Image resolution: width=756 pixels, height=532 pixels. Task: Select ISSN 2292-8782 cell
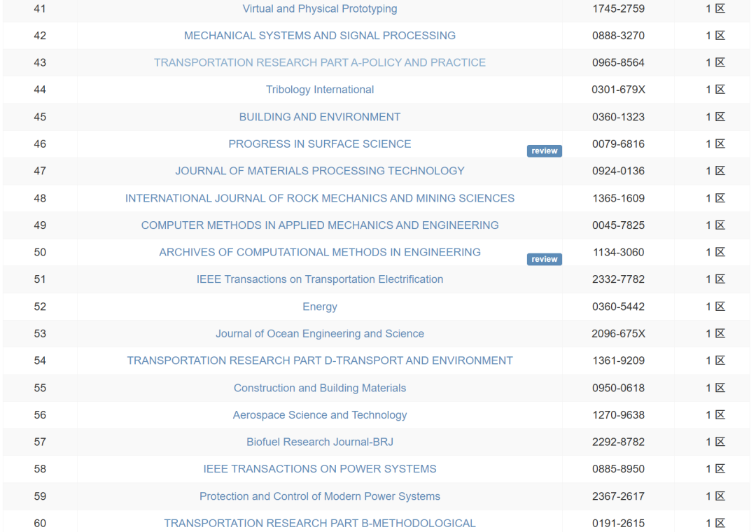click(618, 442)
